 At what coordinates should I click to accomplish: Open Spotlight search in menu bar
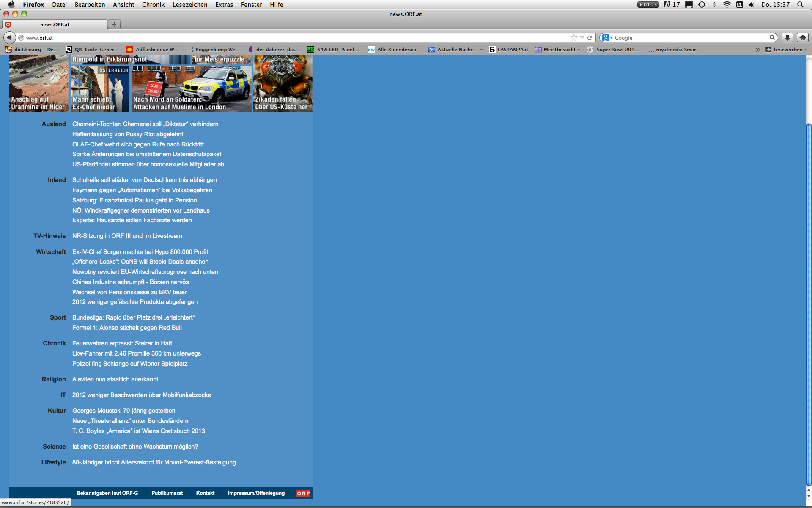800,4
